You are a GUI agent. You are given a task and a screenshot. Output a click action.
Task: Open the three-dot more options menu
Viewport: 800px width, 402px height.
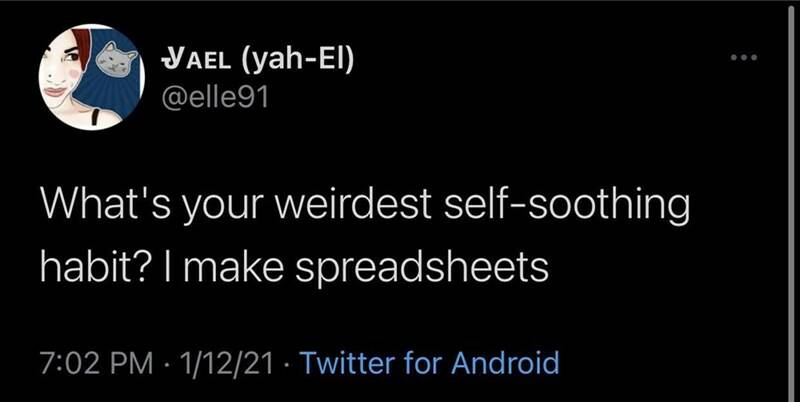744,59
